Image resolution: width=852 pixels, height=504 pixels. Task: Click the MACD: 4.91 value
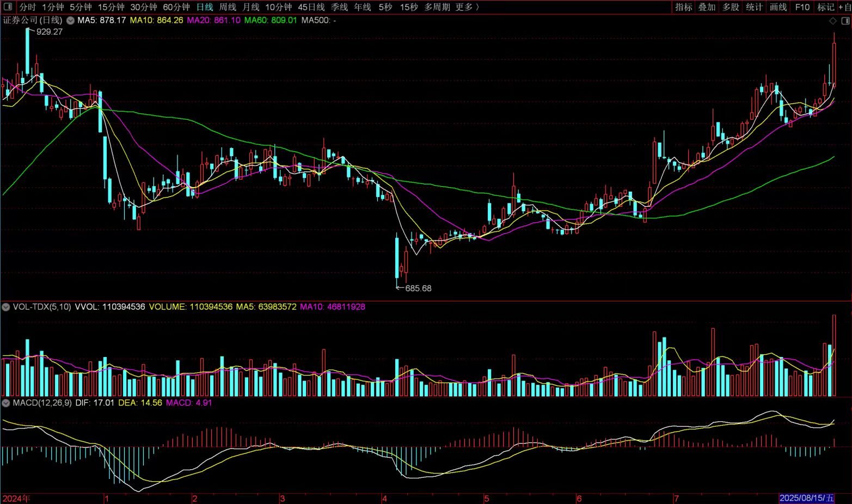click(x=189, y=403)
